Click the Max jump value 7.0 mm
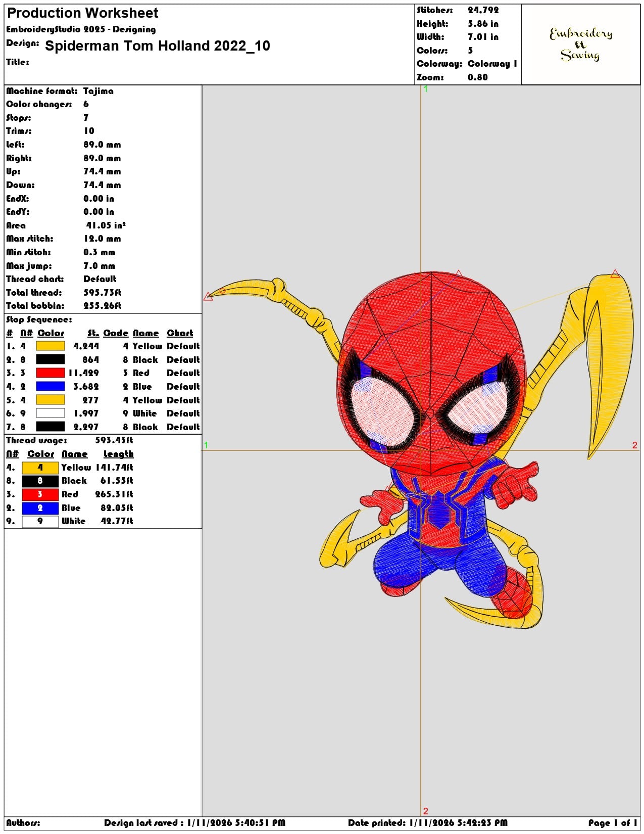Image resolution: width=644 pixels, height=834 pixels. pos(100,266)
